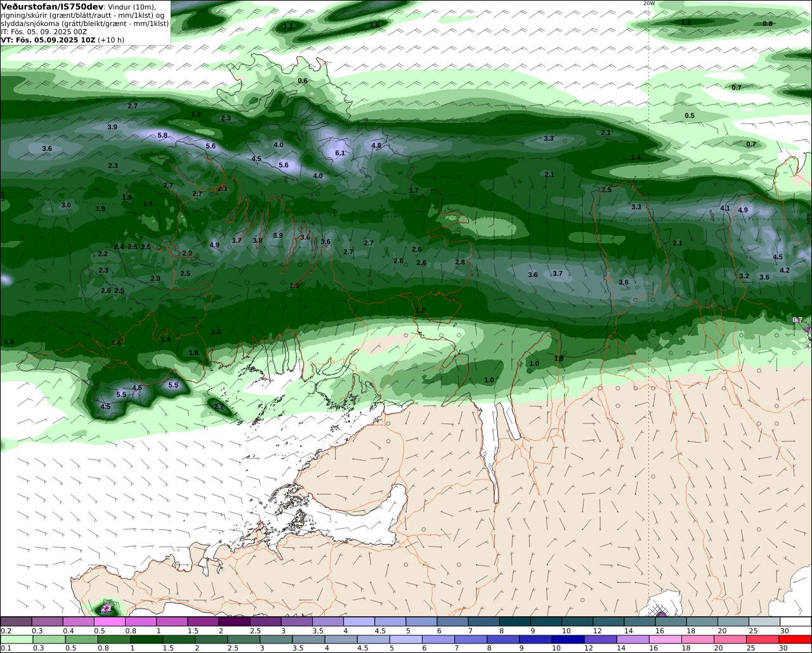812x653 pixels.
Task: Click the 0.4 label in the snow legend
Action: point(68,631)
